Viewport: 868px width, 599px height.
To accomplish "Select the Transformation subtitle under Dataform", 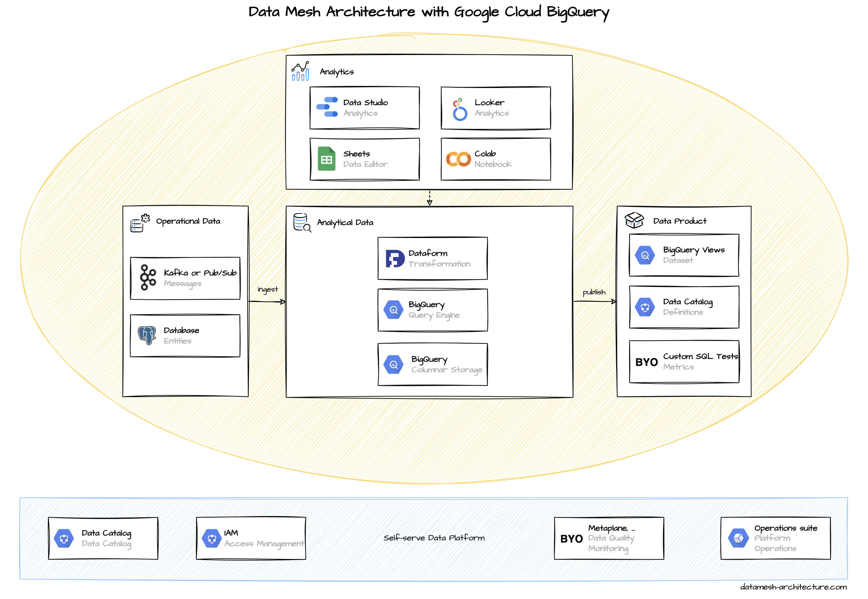I will click(439, 264).
